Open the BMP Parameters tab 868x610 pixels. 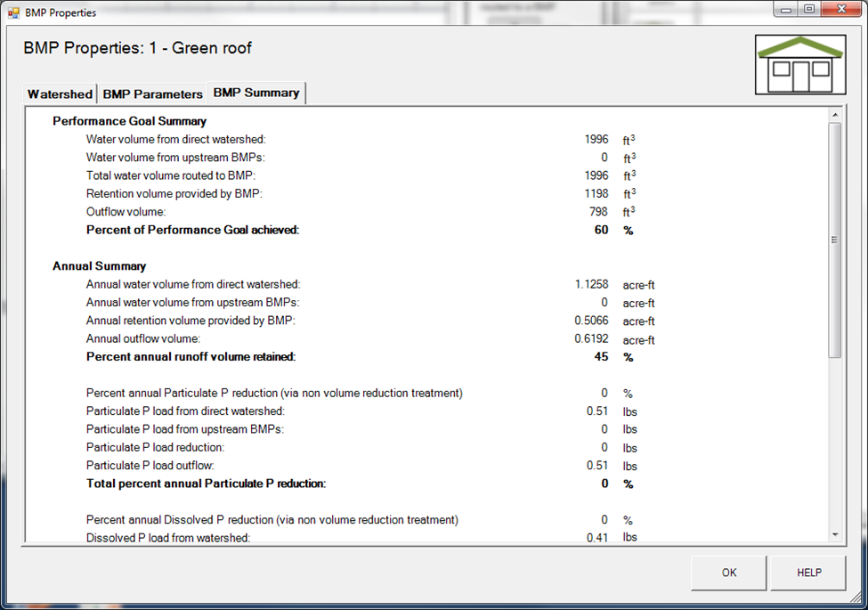point(152,94)
